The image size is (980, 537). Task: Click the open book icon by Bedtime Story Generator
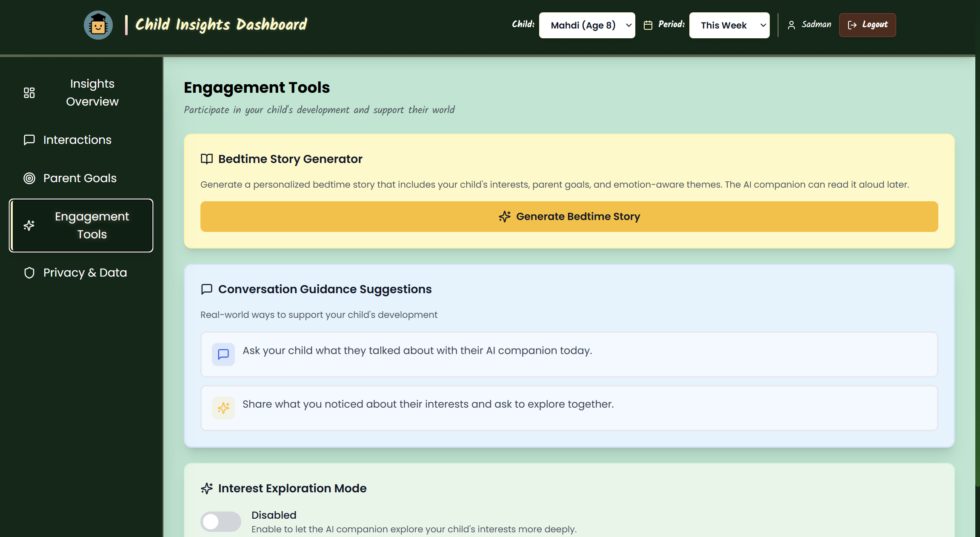[207, 159]
